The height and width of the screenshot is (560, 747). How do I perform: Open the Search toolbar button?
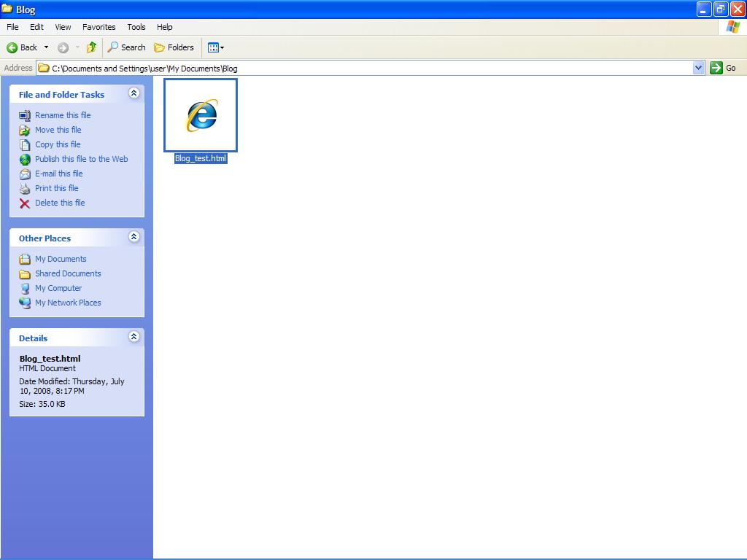(x=126, y=47)
